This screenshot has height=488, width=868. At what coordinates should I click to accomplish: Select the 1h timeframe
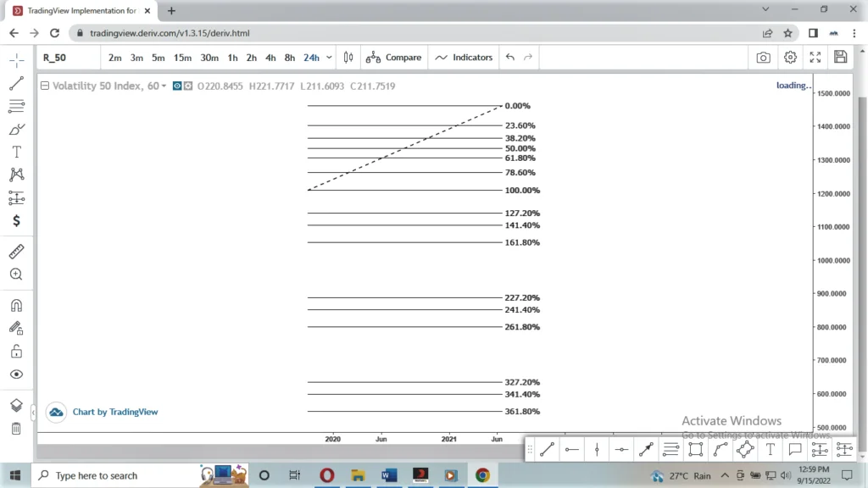(232, 58)
